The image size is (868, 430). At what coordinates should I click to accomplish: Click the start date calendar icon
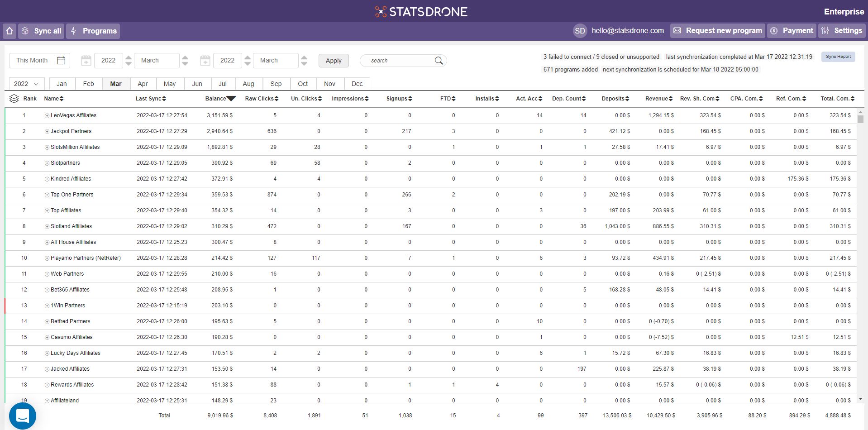tap(86, 60)
